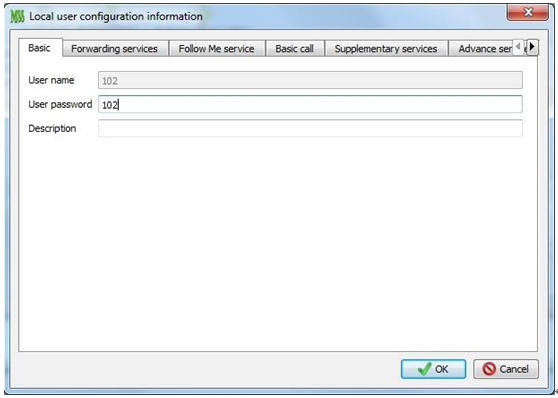The height and width of the screenshot is (398, 558).
Task: Open the Advance services tab
Action: pos(480,48)
